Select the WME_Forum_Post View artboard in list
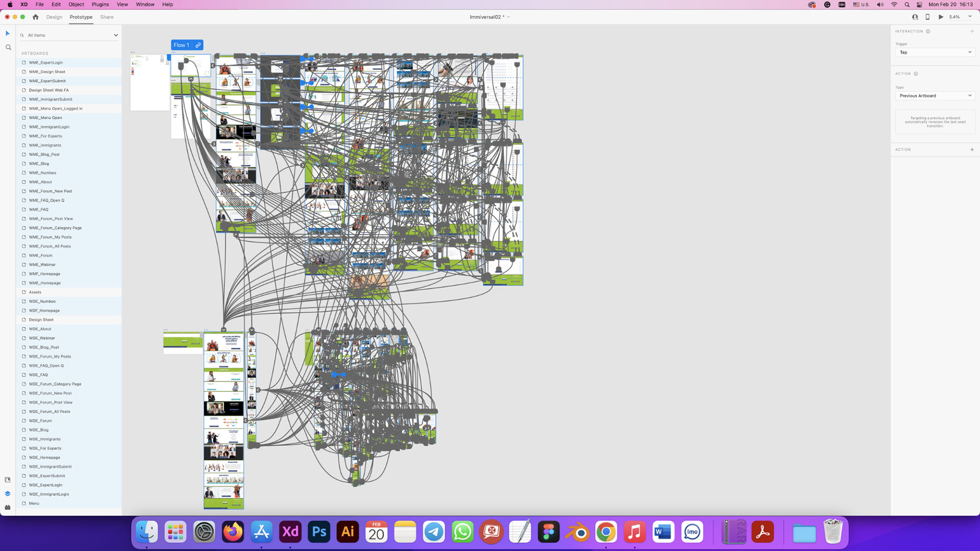 [51, 219]
